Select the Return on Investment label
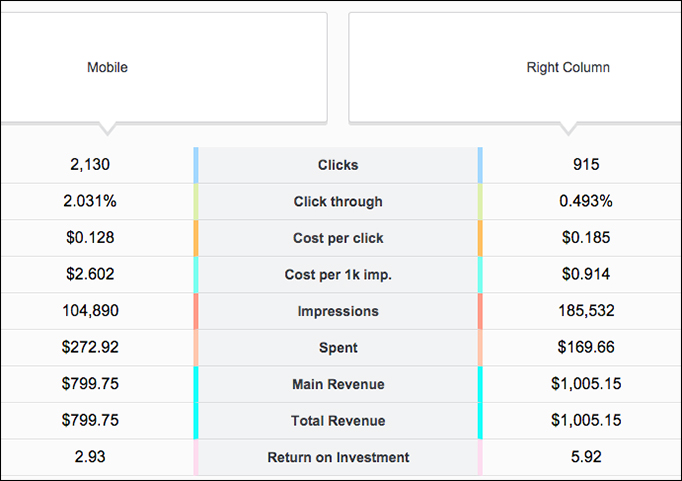 point(338,458)
